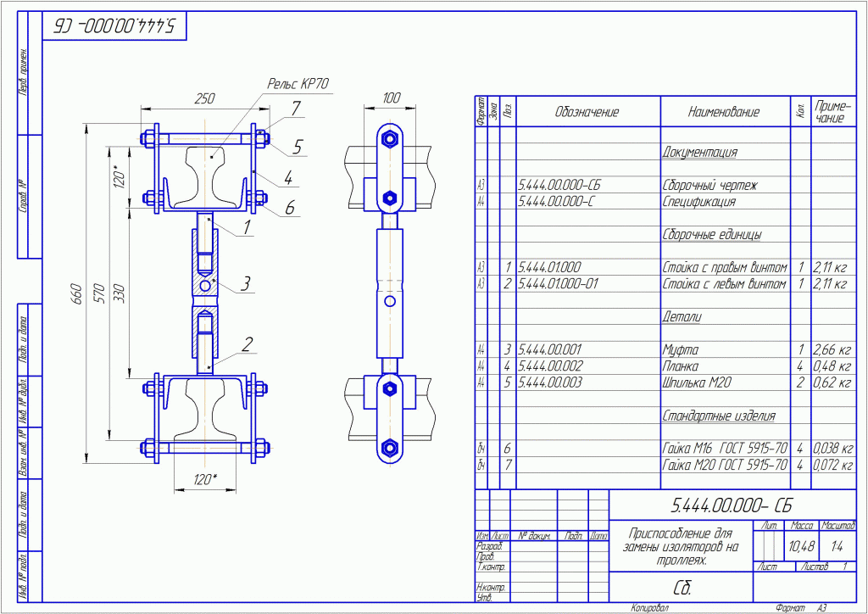868x614 pixels.
Task: Select the 'Спецификация' row name
Action: click(x=699, y=202)
